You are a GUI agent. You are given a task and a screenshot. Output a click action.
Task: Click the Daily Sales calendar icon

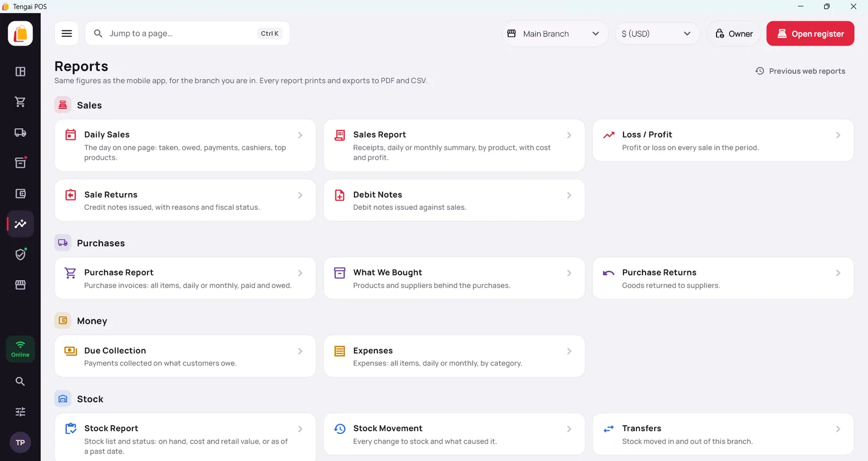71,135
